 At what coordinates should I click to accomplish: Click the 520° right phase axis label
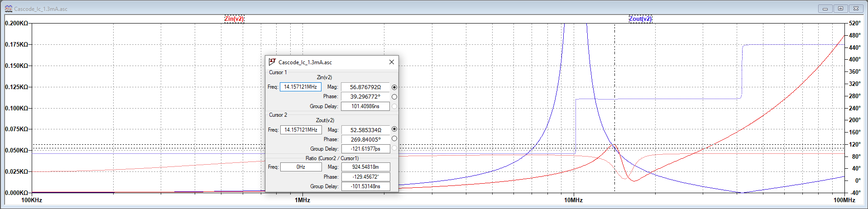coord(855,23)
